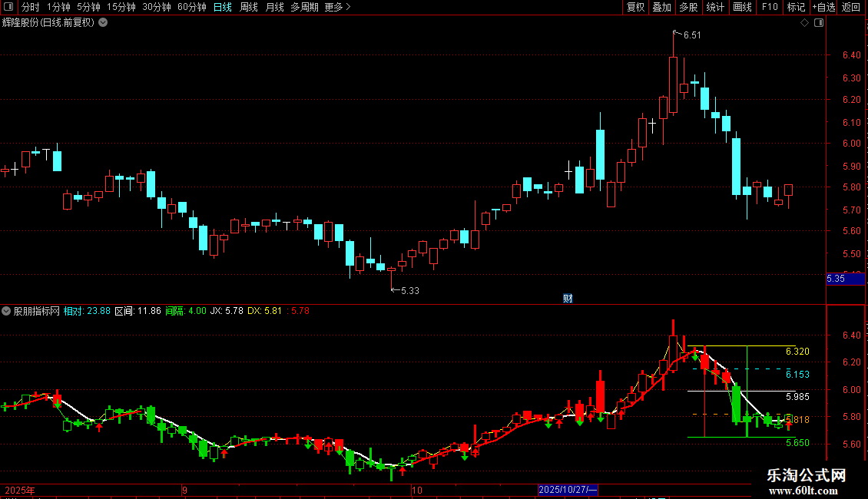Click the 间隔: 4.00 indicator value

(186, 311)
